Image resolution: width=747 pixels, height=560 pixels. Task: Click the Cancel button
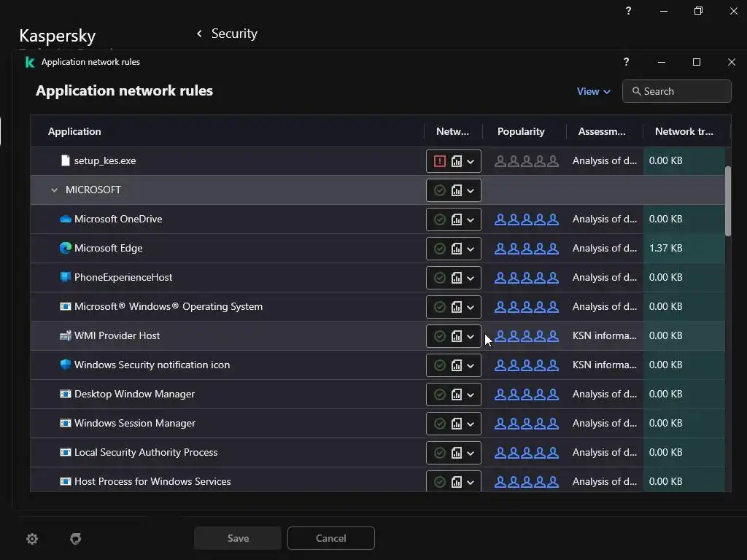[330, 538]
